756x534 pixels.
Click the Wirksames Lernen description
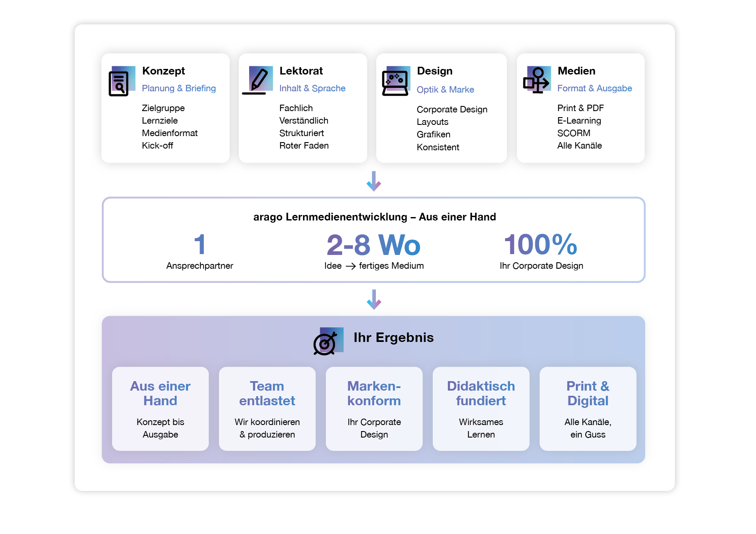pyautogui.click(x=481, y=428)
